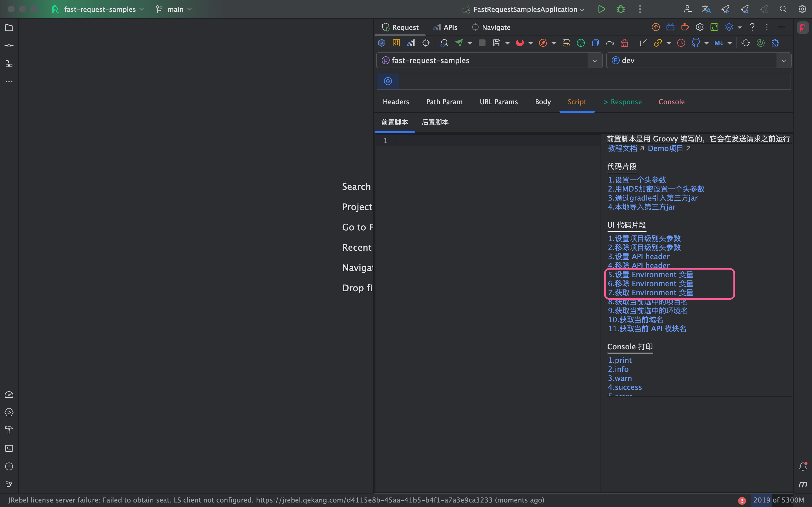This screenshot has width=812, height=507.
Task: Click the 设置 Environment 变量 snippet link
Action: pyautogui.click(x=650, y=274)
